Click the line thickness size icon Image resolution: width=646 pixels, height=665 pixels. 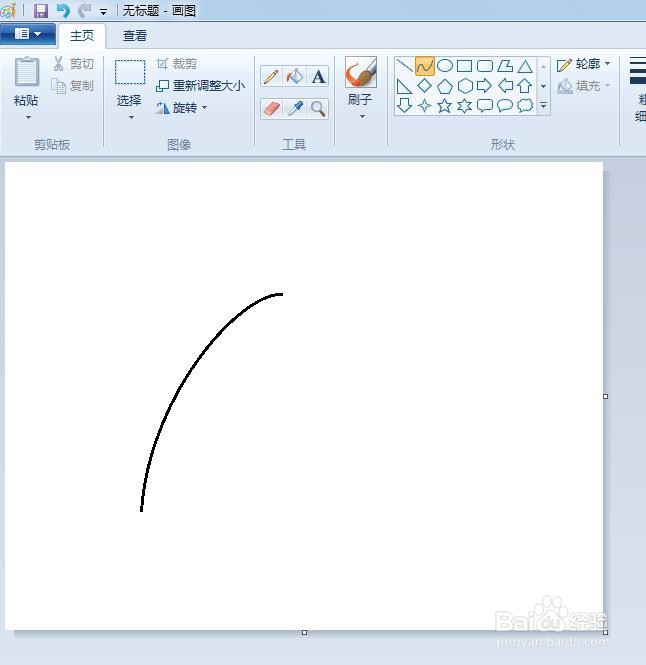(x=638, y=71)
